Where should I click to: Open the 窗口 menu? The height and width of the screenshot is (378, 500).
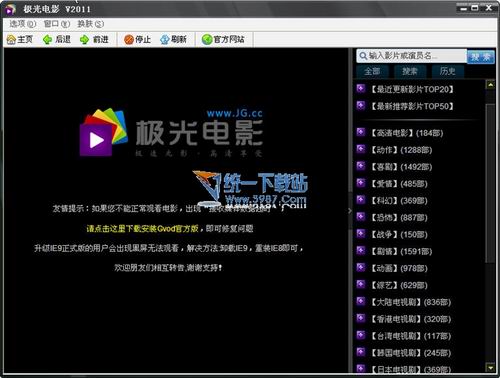[57, 24]
